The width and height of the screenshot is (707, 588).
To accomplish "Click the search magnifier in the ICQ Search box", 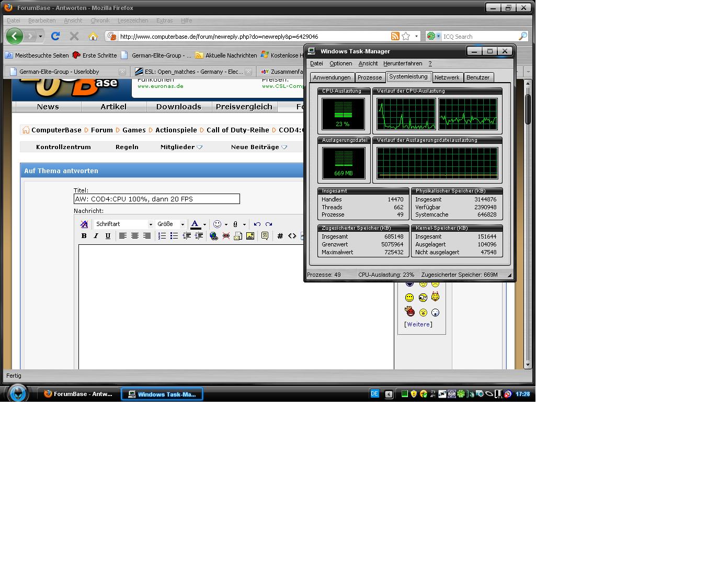I will coord(522,36).
